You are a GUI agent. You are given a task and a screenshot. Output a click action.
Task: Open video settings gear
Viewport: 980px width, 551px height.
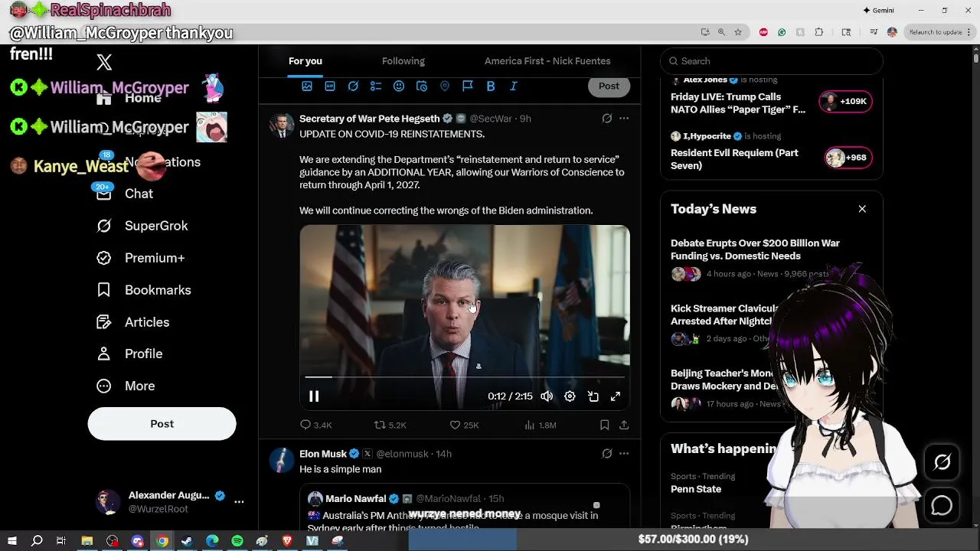570,396
